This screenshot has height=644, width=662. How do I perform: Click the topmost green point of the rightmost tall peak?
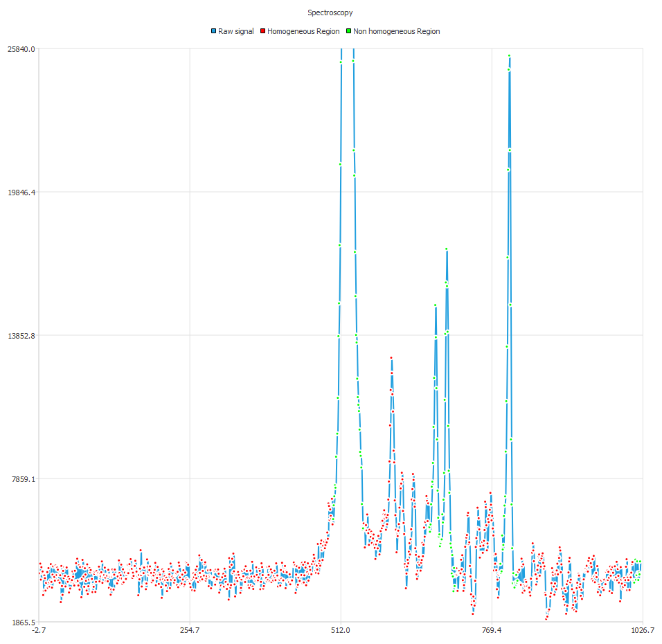(x=509, y=56)
